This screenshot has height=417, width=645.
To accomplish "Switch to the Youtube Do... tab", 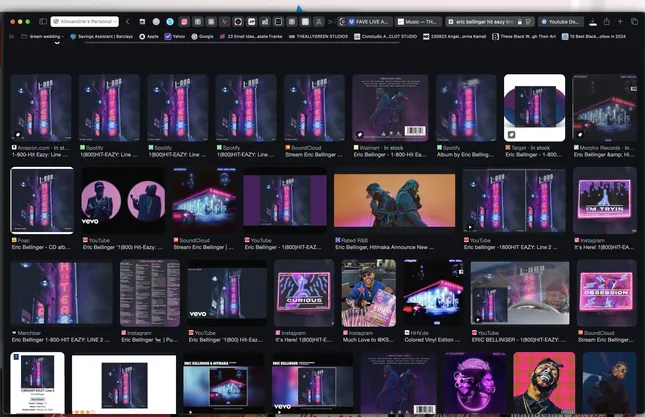I will pos(561,21).
